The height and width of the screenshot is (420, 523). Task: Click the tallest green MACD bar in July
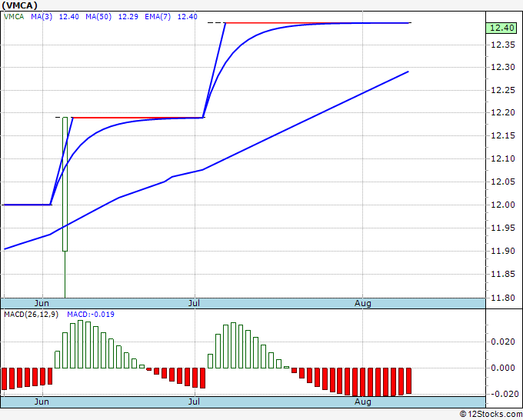click(x=234, y=345)
